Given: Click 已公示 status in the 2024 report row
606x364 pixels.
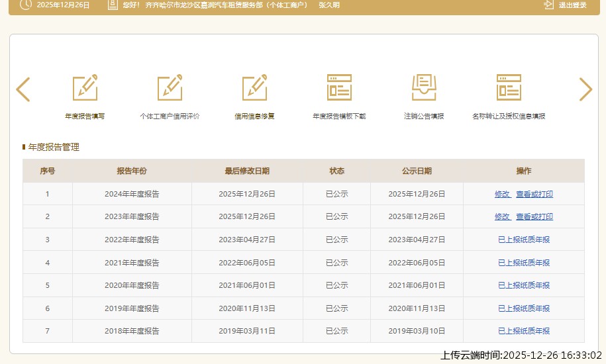Looking at the screenshot, I should pyautogui.click(x=336, y=194).
